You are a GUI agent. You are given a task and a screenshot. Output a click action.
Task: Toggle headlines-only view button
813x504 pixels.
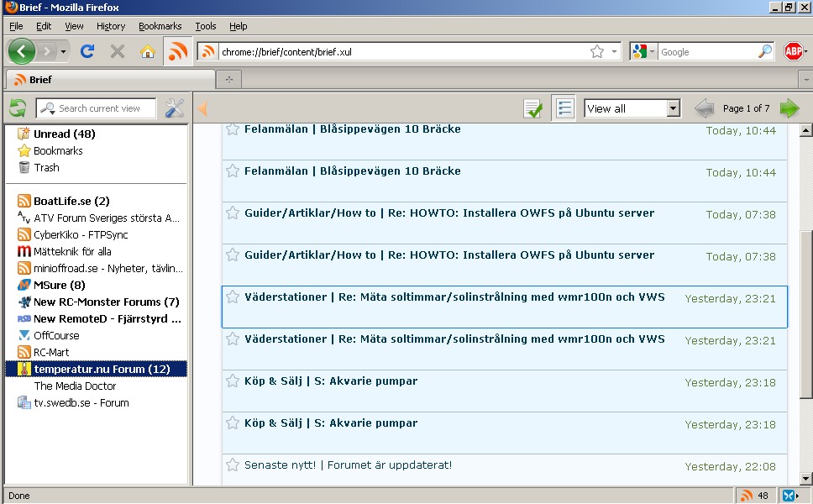pos(564,108)
